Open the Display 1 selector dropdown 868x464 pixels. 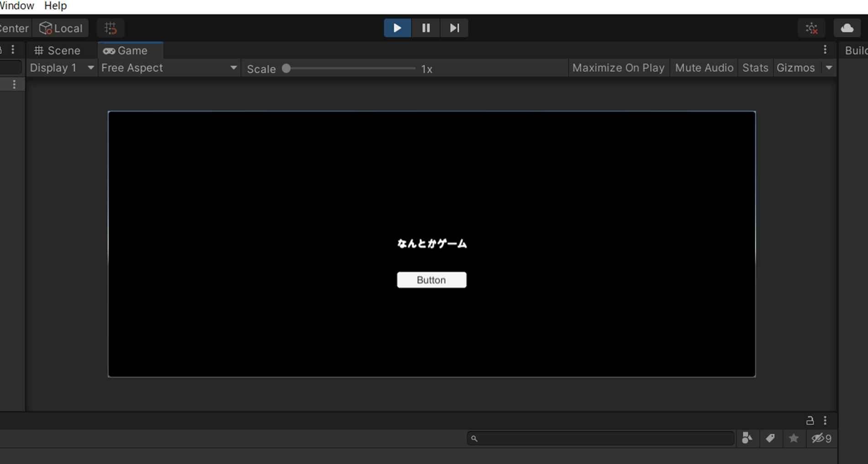(62, 68)
